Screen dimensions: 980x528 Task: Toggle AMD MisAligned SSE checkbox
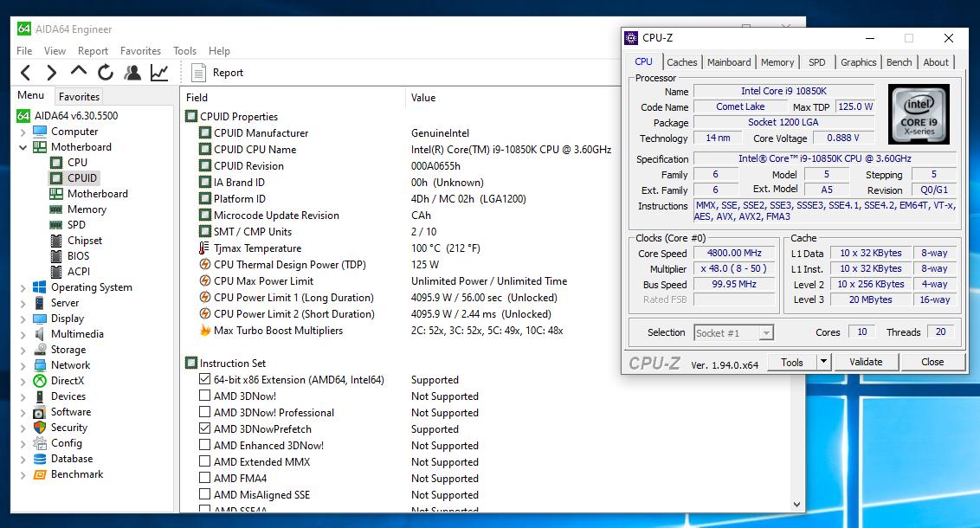pos(204,493)
